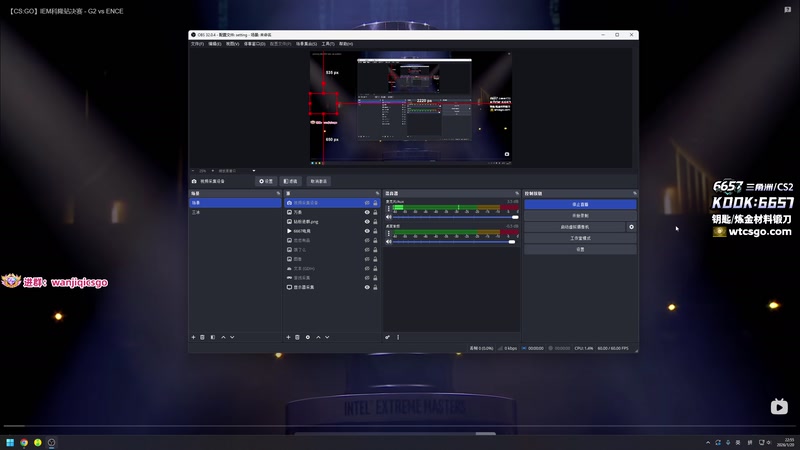Expand hidden system tray icons chevron
The height and width of the screenshot is (450, 800).
tap(708, 443)
